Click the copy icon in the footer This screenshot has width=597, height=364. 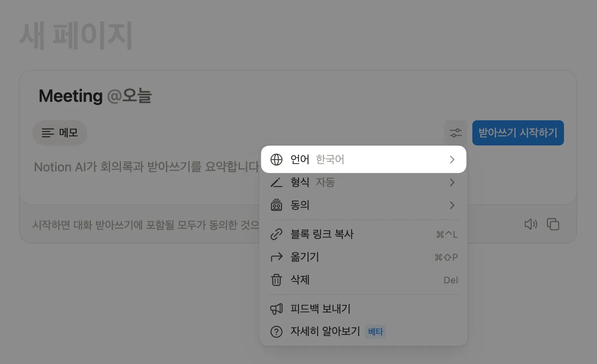(x=553, y=224)
